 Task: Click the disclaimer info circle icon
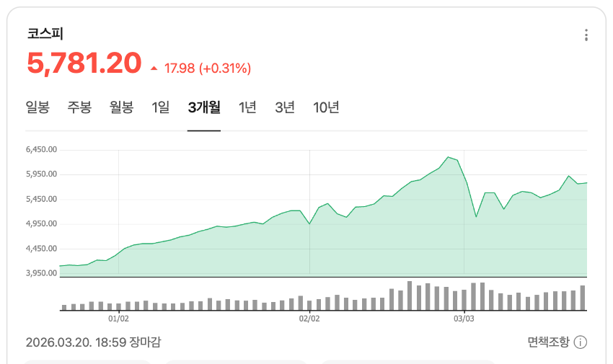(580, 342)
